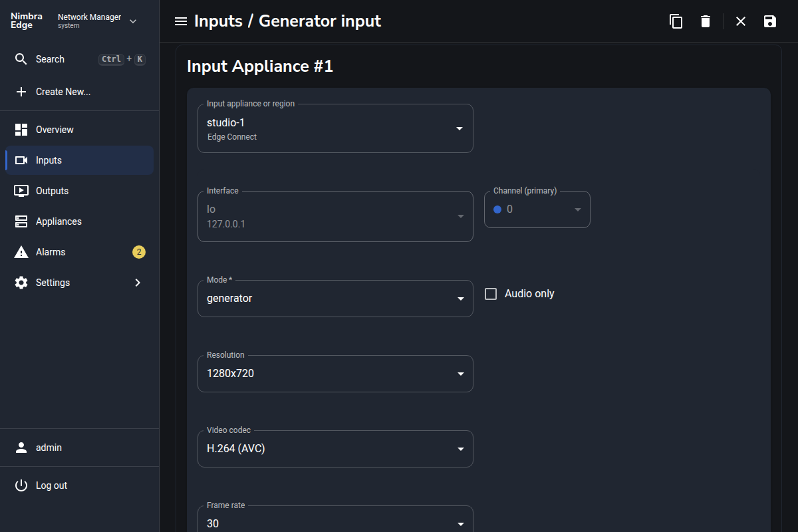Open Alarms in the sidebar

[x=79, y=252]
